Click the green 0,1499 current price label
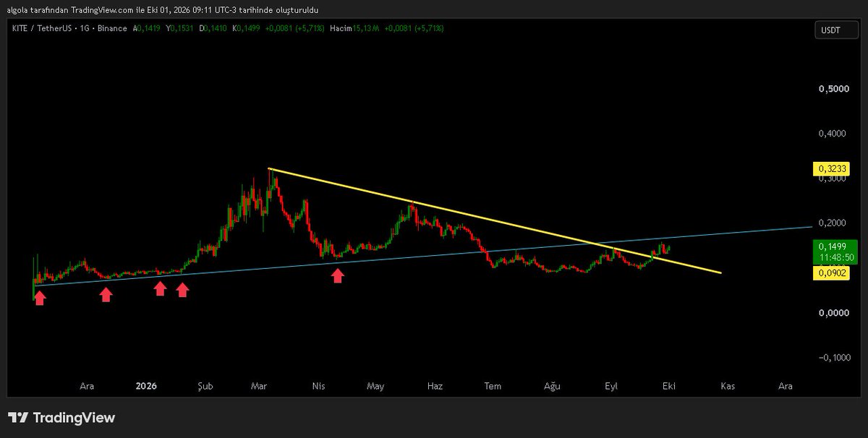The image size is (868, 438). point(832,246)
